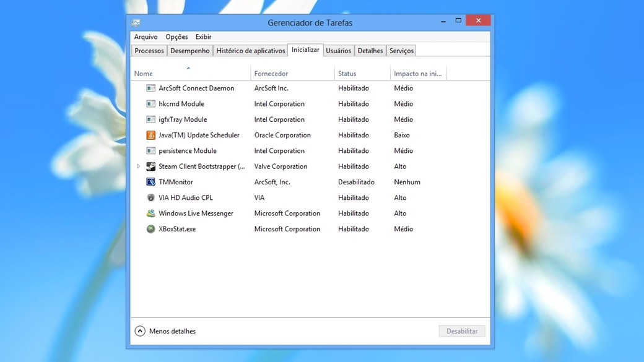Close the Gerenciador de Tarefas window

click(478, 20)
